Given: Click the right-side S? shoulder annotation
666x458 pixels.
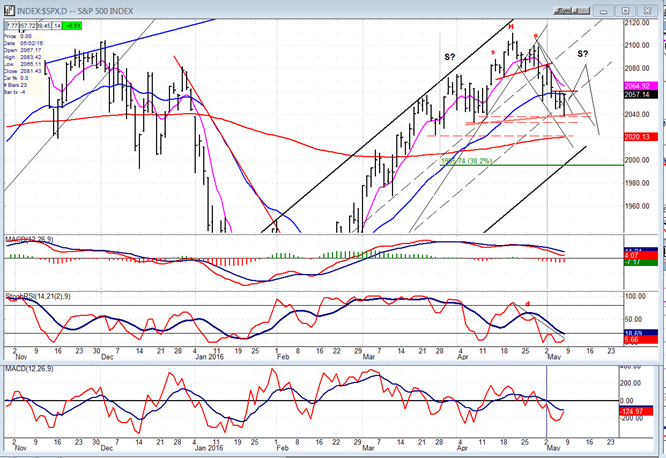Looking at the screenshot, I should coord(583,53).
